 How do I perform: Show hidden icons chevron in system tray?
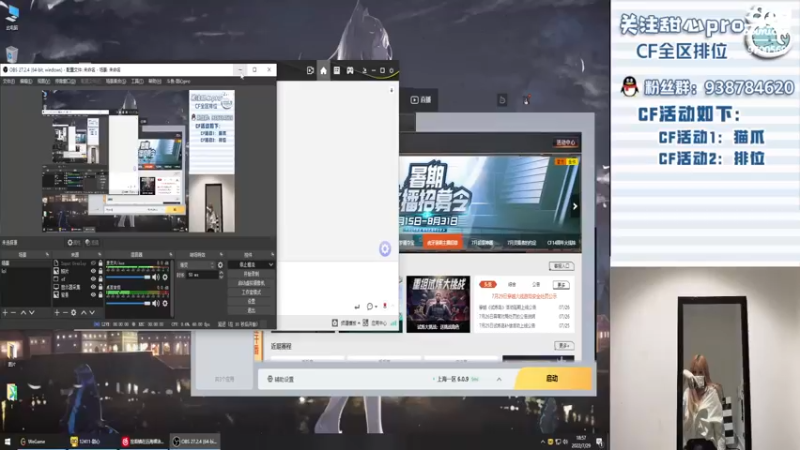[542, 442]
